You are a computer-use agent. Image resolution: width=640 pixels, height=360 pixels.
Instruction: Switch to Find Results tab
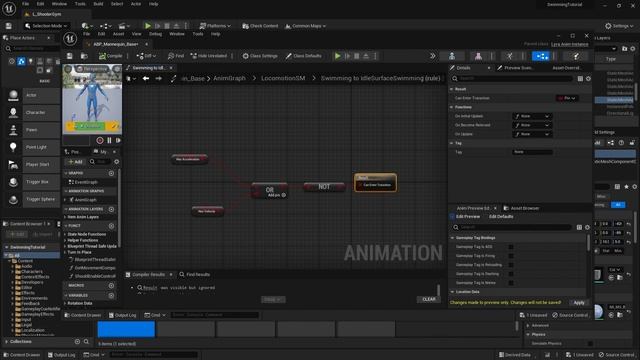[195, 275]
